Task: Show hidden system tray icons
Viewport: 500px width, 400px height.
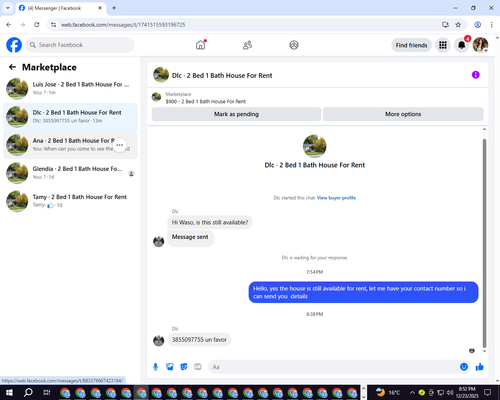Action: [x=412, y=392]
